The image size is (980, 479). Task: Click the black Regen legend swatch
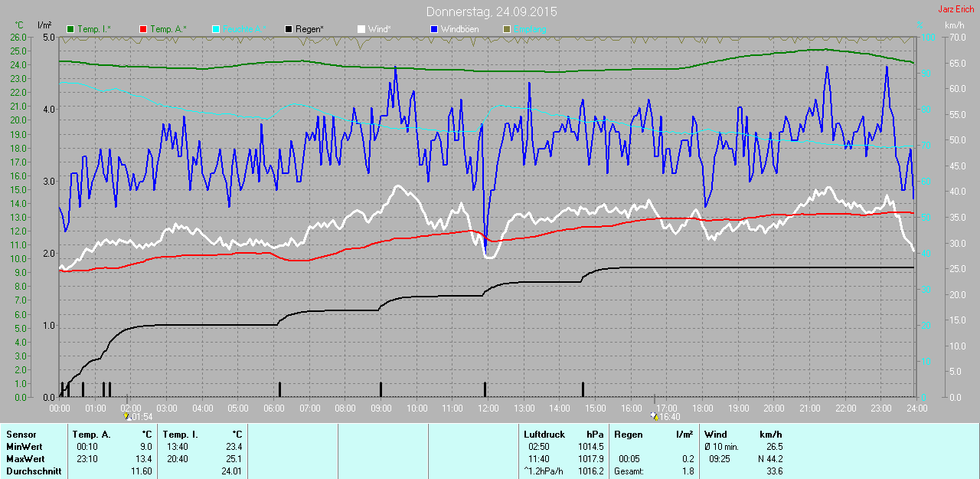(289, 29)
